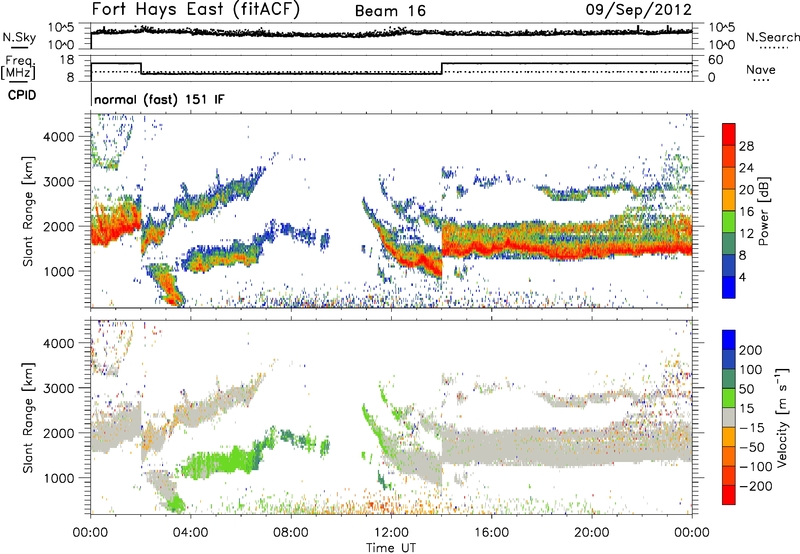Click the gray velocity colorbar segment
800x554 pixels.
[729, 418]
